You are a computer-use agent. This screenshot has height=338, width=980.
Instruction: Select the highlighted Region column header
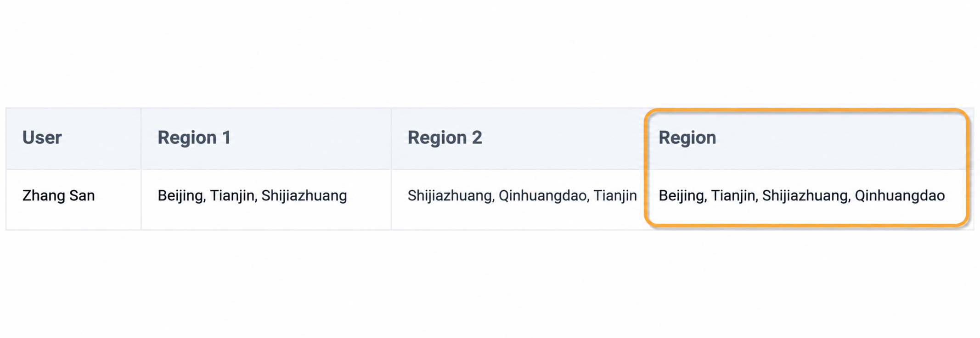(x=687, y=138)
